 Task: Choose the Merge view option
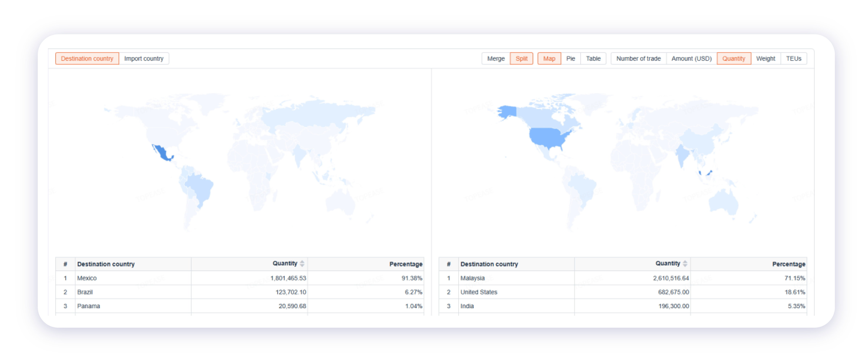tap(496, 59)
